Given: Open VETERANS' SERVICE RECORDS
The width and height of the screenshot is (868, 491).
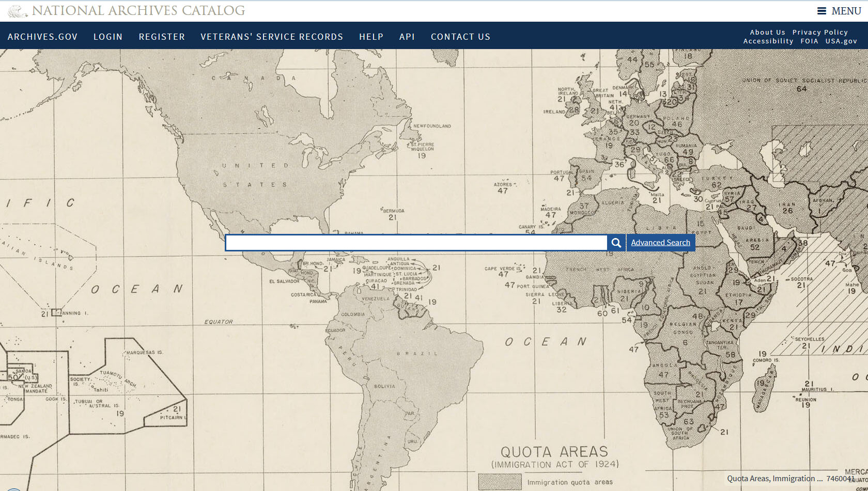Looking at the screenshot, I should 272,36.
